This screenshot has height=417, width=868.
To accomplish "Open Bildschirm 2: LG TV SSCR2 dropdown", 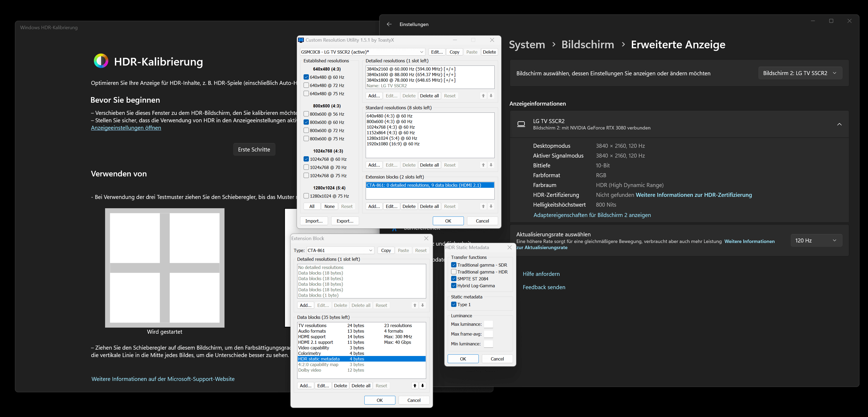I will [800, 73].
